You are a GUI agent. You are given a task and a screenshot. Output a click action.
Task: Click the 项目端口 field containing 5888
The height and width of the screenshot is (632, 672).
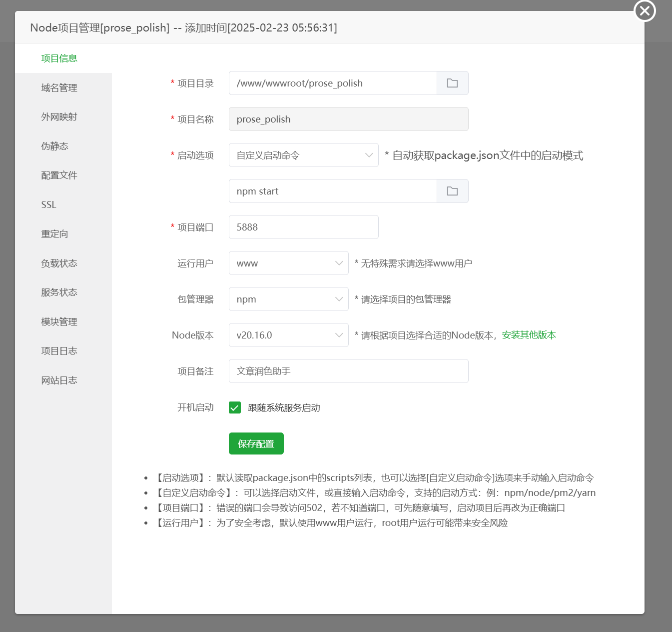[x=303, y=227]
